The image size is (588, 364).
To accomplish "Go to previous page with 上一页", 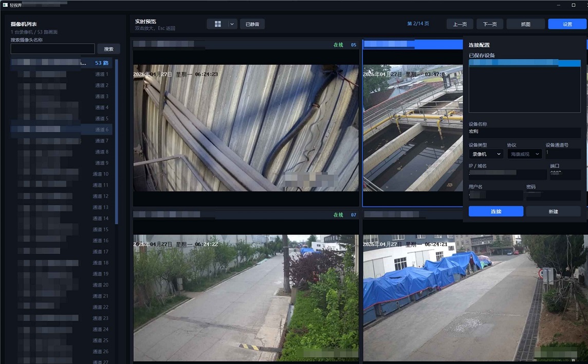I will click(460, 24).
